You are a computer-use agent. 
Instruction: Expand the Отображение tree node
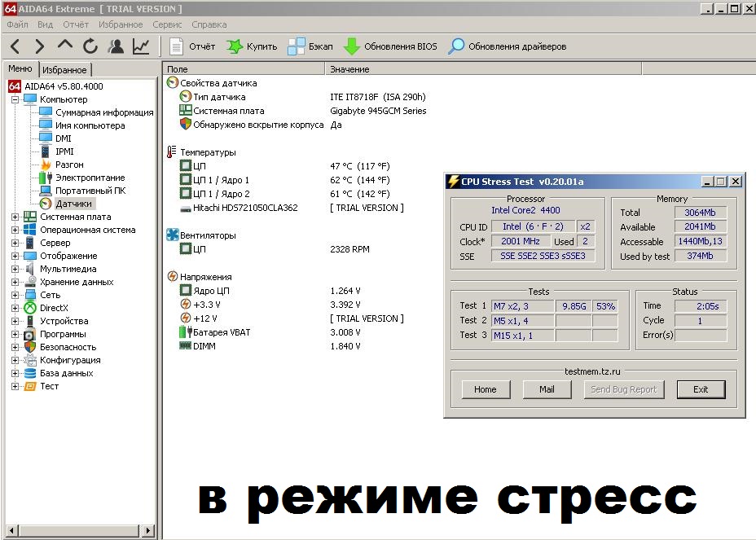pyautogui.click(x=15, y=256)
